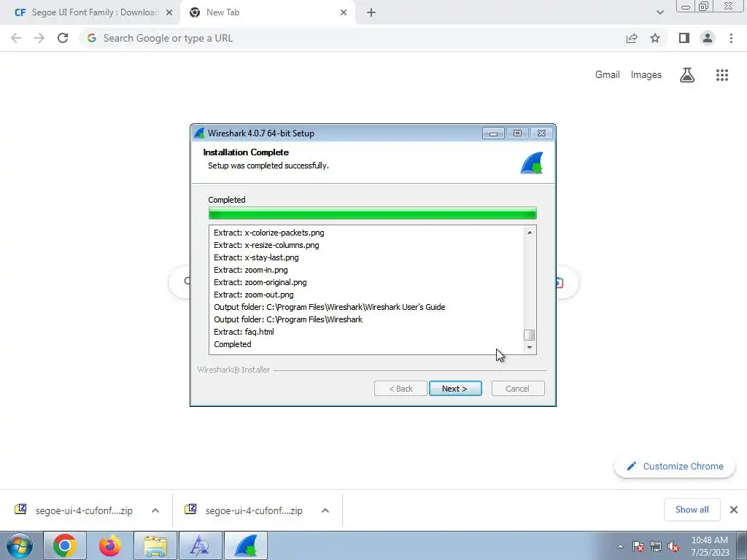
Task: Switch to the Segoe UI Font Family tab
Action: tap(88, 12)
